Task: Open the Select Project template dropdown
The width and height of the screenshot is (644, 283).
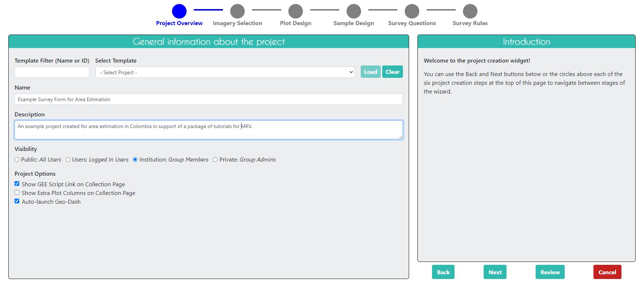Action: click(225, 72)
